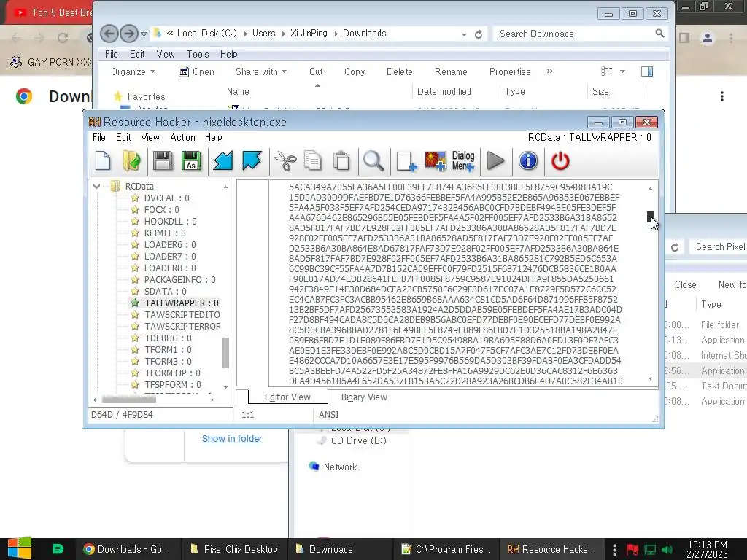Click the blue arrow pointing up-right icon
The height and width of the screenshot is (560, 747).
pos(252,161)
